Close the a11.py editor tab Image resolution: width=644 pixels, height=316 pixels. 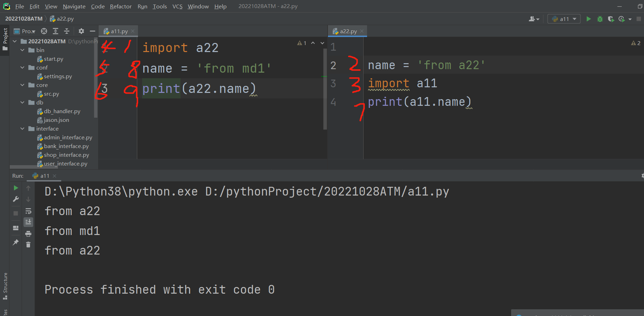click(133, 31)
